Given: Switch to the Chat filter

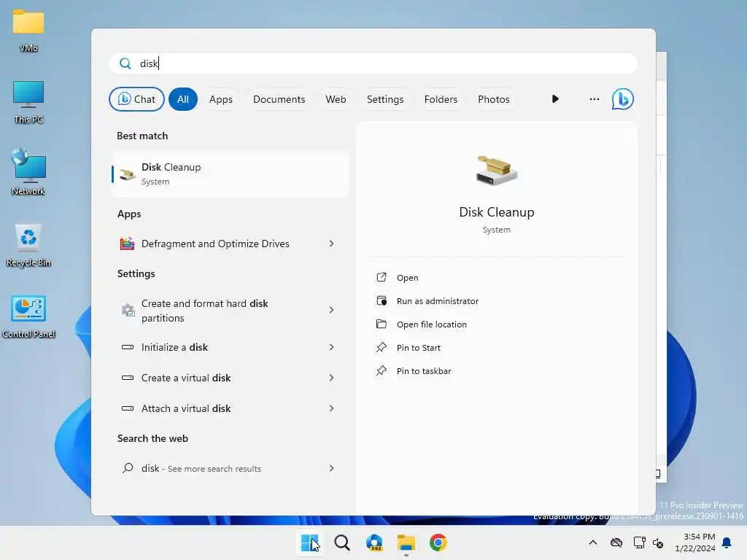Looking at the screenshot, I should click(x=136, y=99).
